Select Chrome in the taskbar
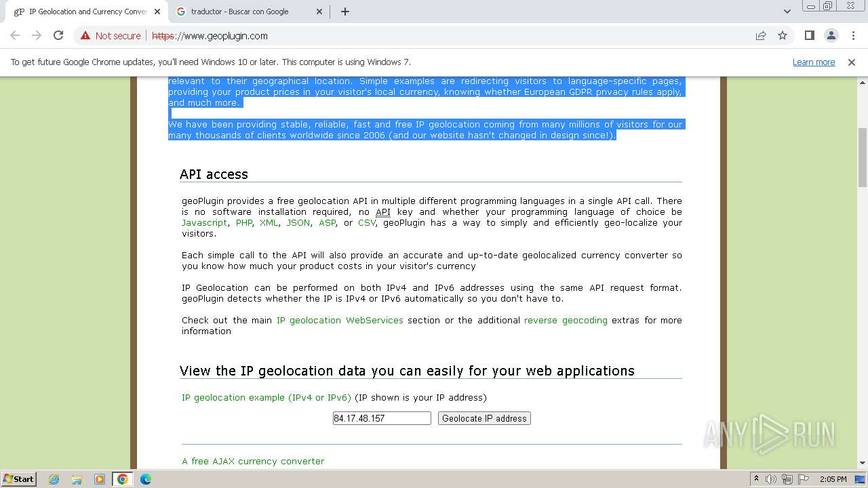Image resolution: width=868 pixels, height=488 pixels. pyautogui.click(x=122, y=479)
